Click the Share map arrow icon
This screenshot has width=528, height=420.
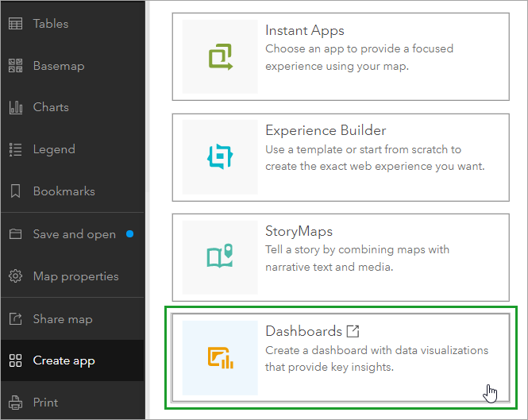click(16, 318)
